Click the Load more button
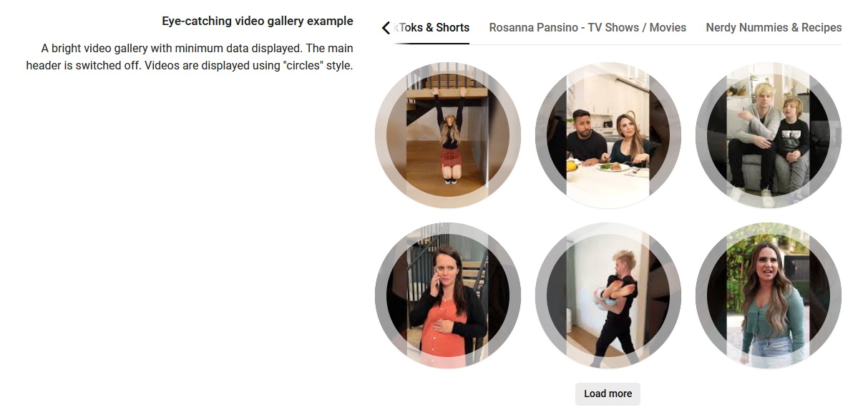 tap(608, 394)
